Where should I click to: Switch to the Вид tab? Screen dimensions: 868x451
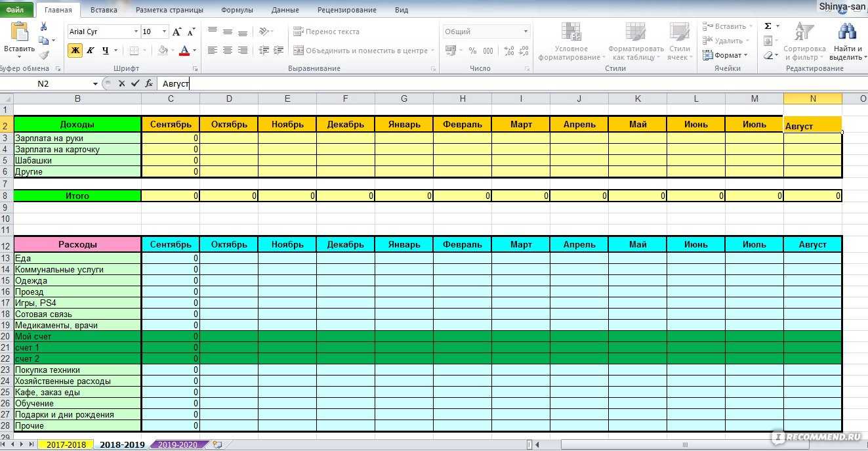(x=402, y=10)
